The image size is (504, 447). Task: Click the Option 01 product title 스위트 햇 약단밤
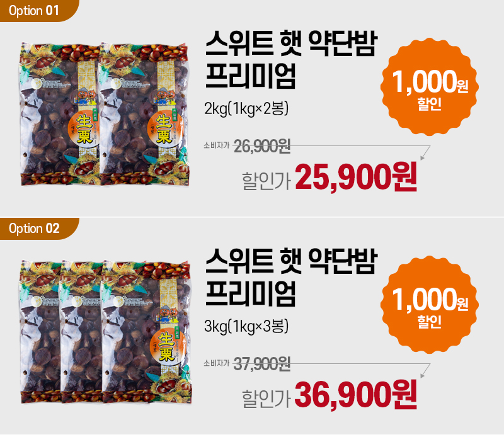[x=292, y=43]
